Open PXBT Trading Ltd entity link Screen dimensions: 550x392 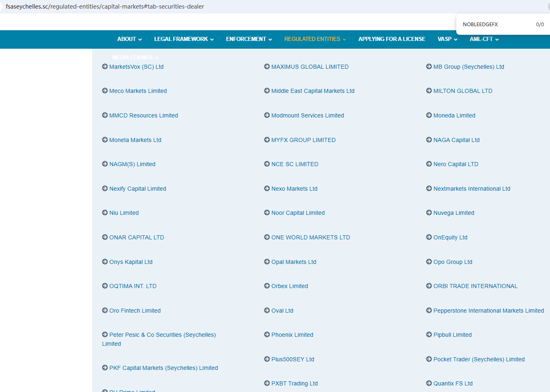tap(295, 383)
